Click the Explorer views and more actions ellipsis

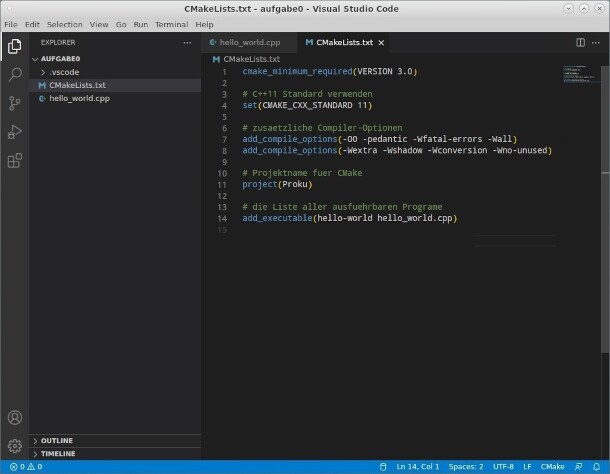tap(187, 43)
